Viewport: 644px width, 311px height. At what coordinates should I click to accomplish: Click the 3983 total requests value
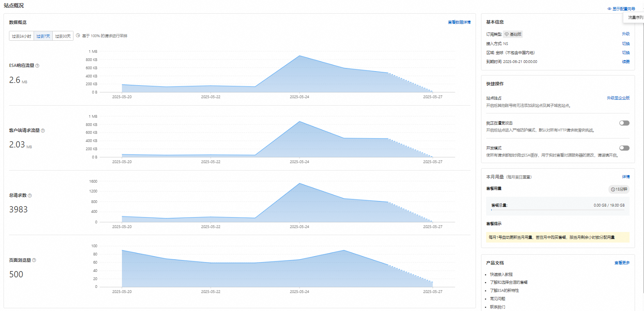coord(18,210)
